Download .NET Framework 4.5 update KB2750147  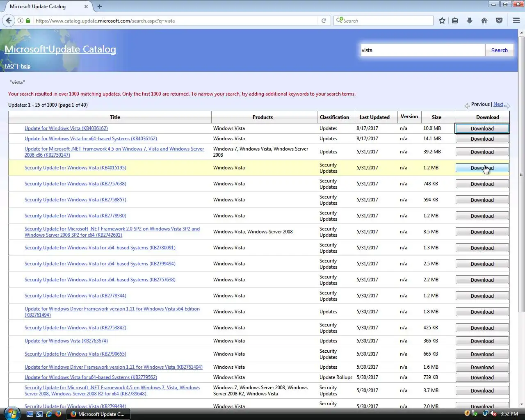(482, 152)
